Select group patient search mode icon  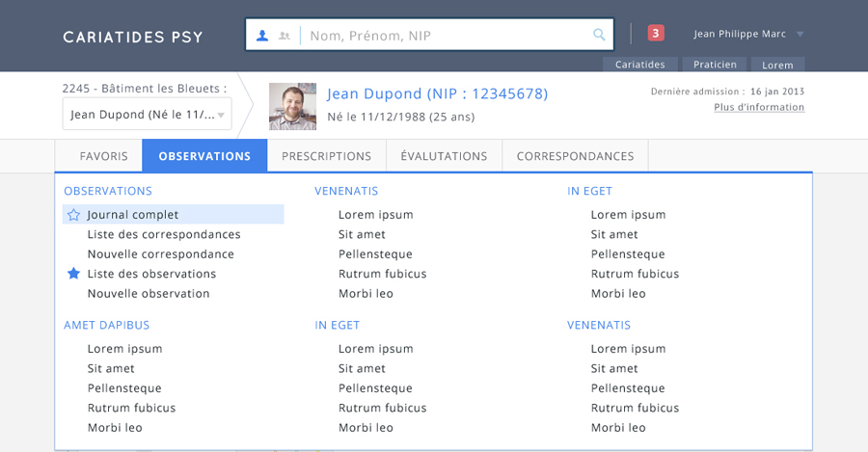pos(285,36)
